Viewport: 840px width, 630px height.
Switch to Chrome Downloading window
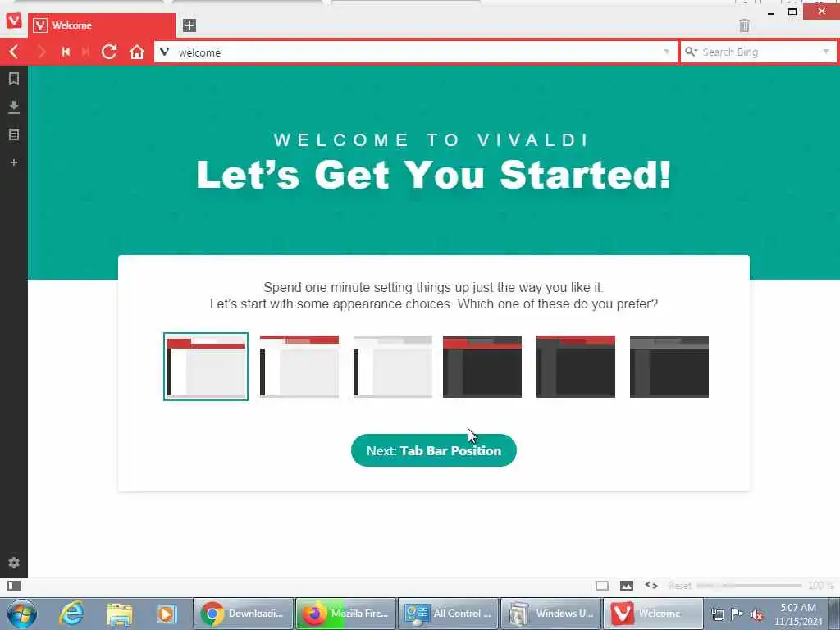(243, 614)
